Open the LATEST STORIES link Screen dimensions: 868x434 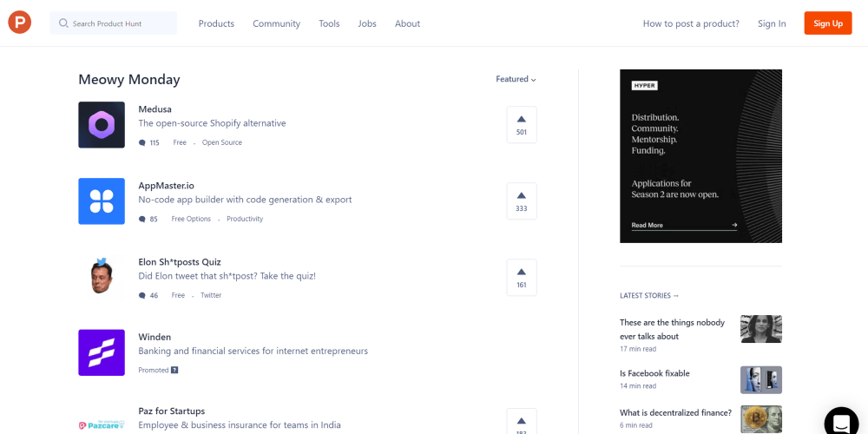click(x=649, y=296)
